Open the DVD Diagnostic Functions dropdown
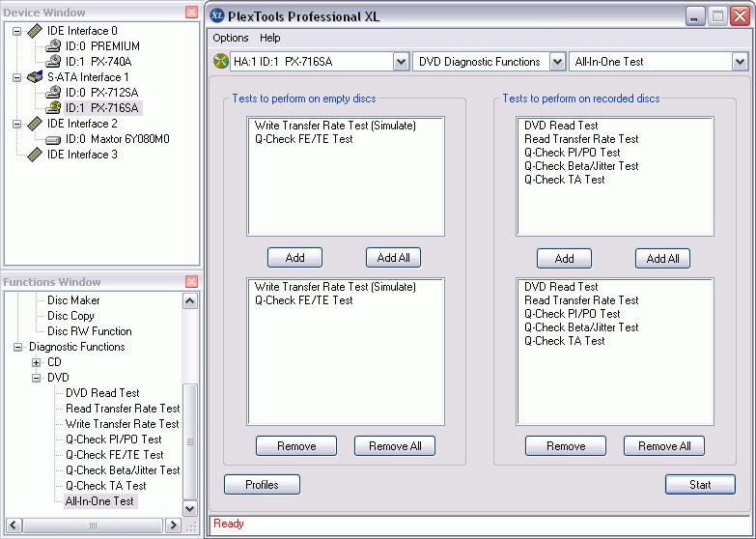Screen dimensions: 756x539 click(x=557, y=62)
